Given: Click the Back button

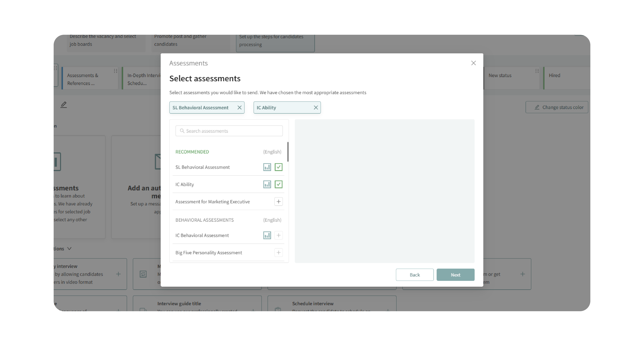Looking at the screenshot, I should pyautogui.click(x=415, y=275).
